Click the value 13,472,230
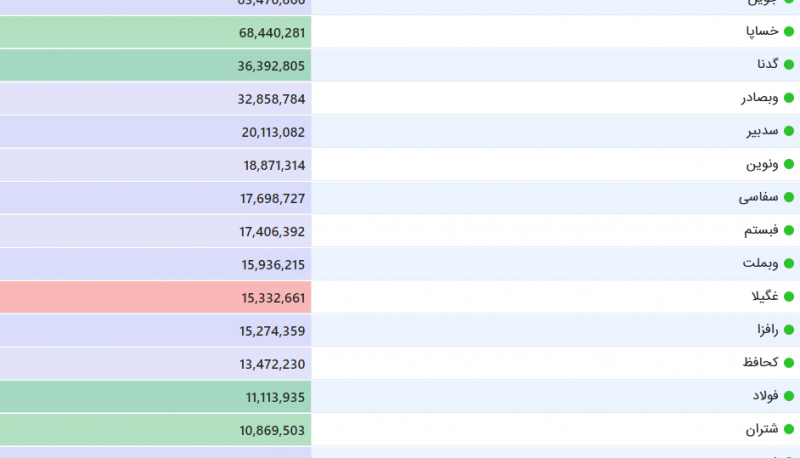Viewport: 800px width, 458px height. tap(272, 364)
